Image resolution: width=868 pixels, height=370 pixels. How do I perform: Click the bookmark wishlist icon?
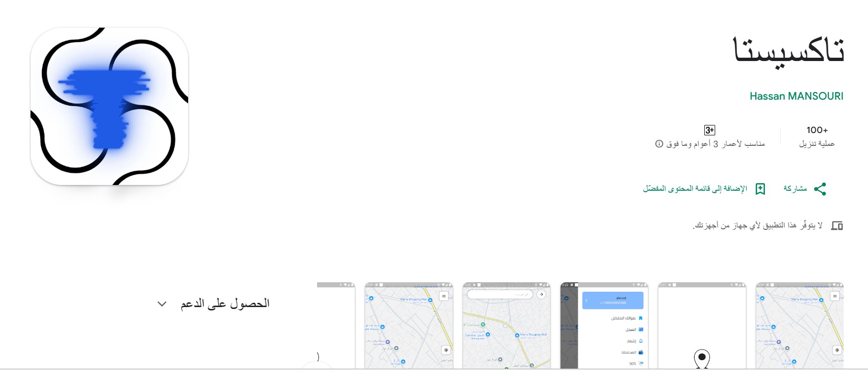tap(760, 189)
